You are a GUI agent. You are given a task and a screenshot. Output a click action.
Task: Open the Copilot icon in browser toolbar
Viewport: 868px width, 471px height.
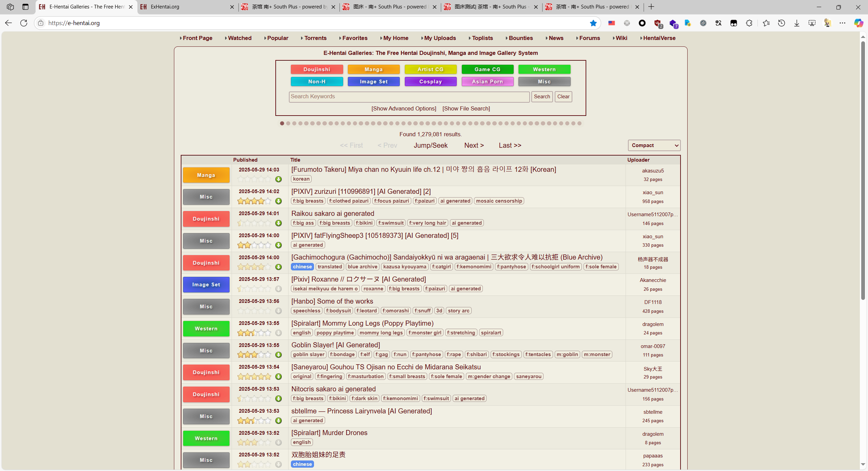859,23
